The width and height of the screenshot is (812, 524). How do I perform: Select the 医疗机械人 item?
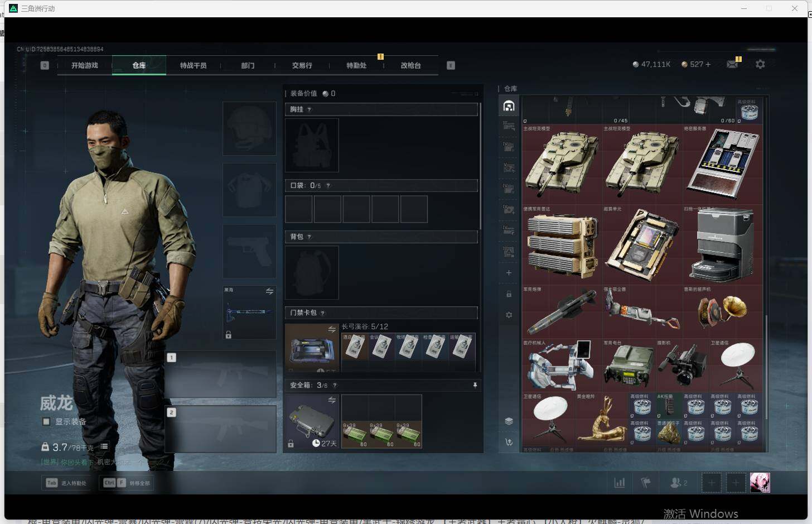tap(562, 365)
